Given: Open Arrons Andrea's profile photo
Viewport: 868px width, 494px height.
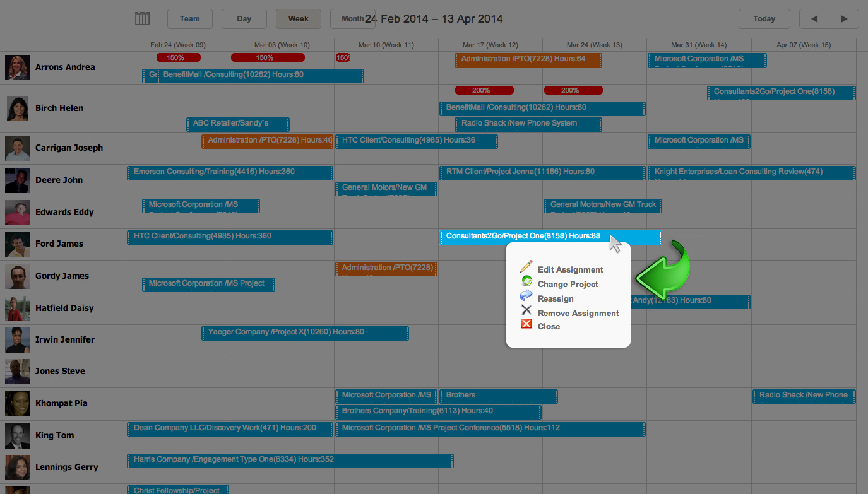Looking at the screenshot, I should pos(17,68).
